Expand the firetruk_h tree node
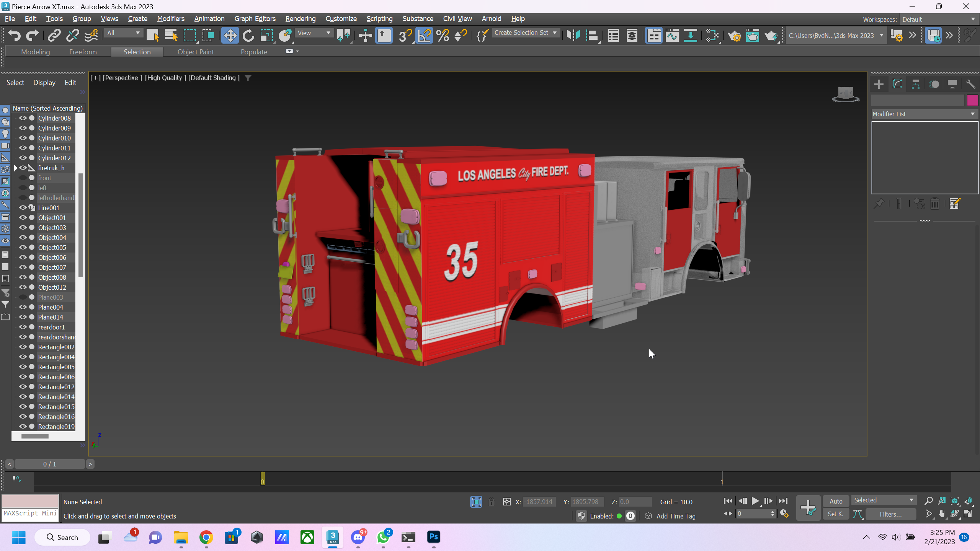The height and width of the screenshot is (551, 980). (x=16, y=168)
